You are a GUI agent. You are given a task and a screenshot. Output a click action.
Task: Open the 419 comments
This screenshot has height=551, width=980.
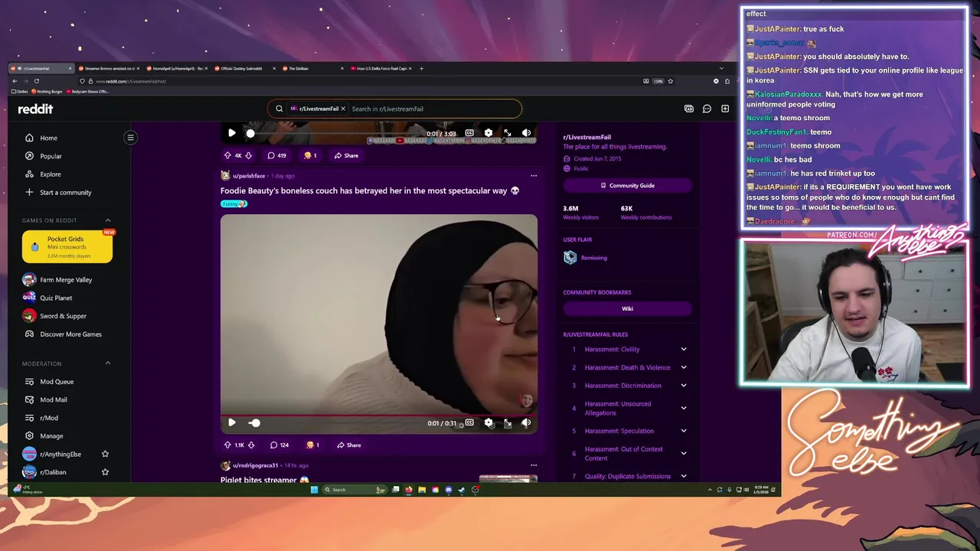[277, 155]
